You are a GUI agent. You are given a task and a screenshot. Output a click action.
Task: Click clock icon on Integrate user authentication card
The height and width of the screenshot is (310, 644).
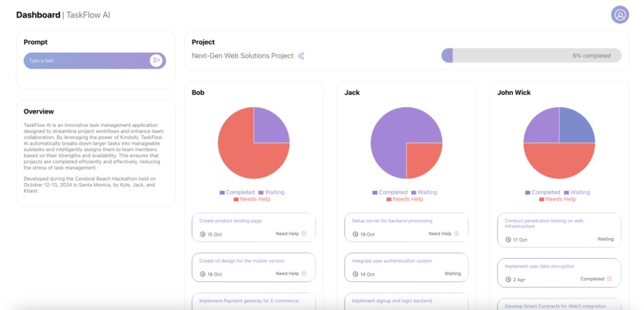356,274
